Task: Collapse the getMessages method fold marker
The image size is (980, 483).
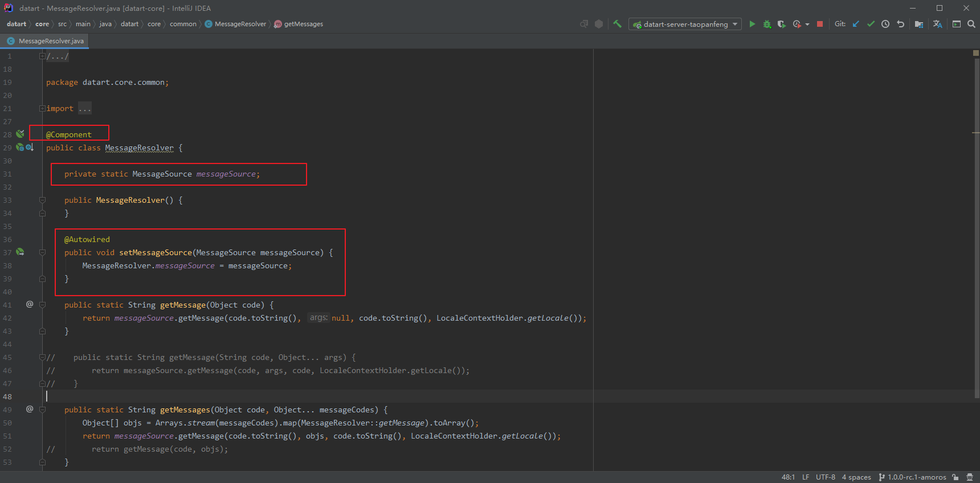Action: (42, 410)
